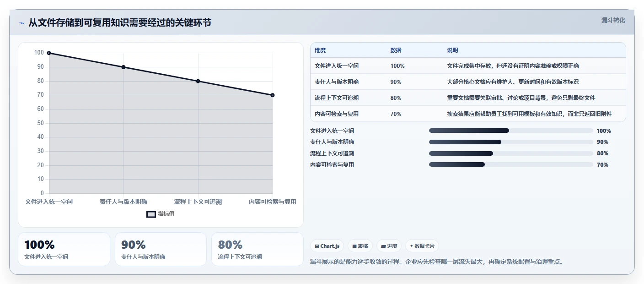Click the 80% progress bar
The height and width of the screenshot is (284, 644).
(511, 153)
